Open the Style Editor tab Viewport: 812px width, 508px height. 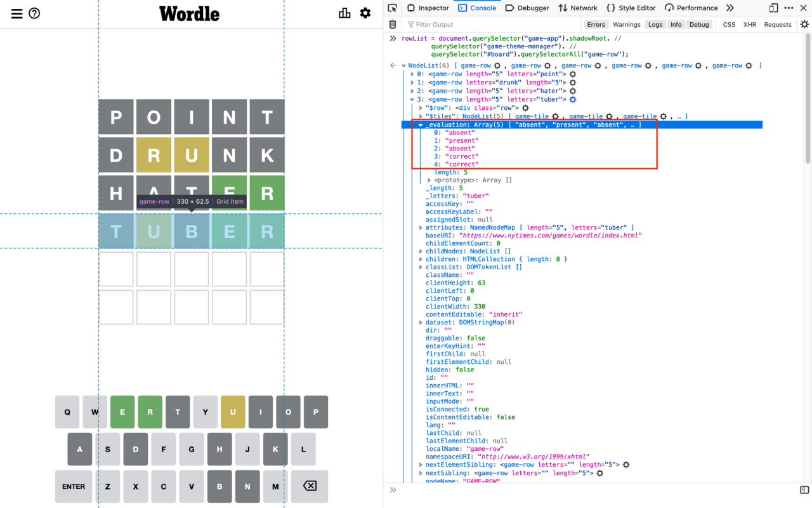[x=631, y=8]
